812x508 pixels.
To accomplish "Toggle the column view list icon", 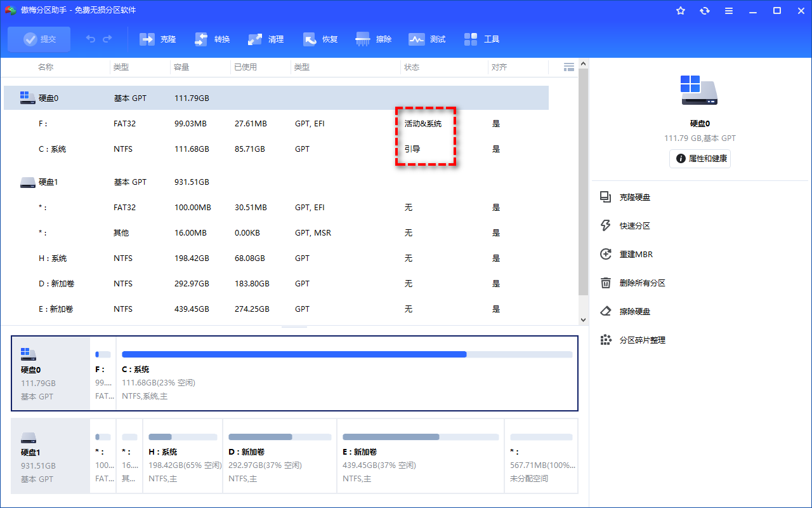I will coord(569,67).
